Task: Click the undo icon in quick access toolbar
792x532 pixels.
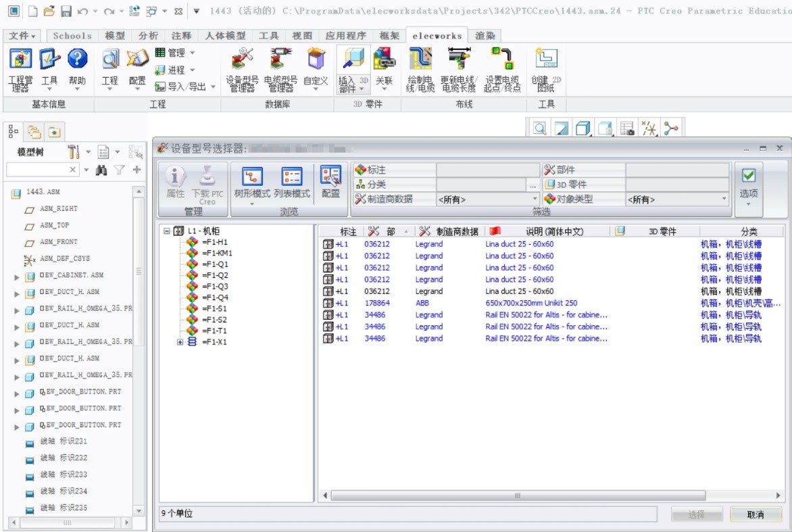Action: pyautogui.click(x=83, y=11)
